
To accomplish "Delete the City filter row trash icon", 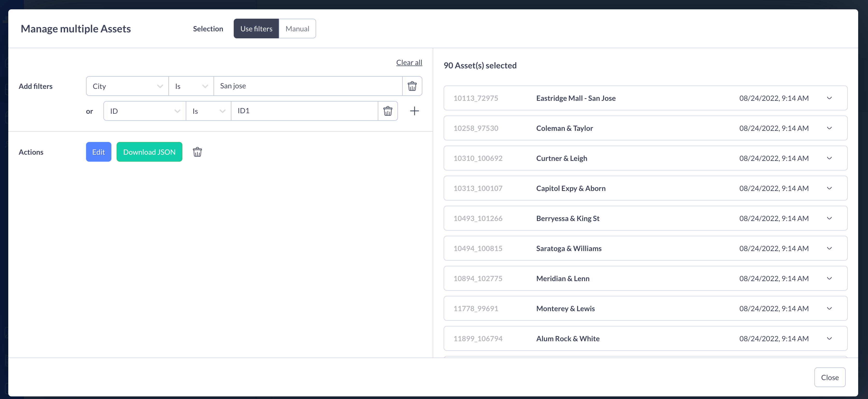I will tap(412, 86).
